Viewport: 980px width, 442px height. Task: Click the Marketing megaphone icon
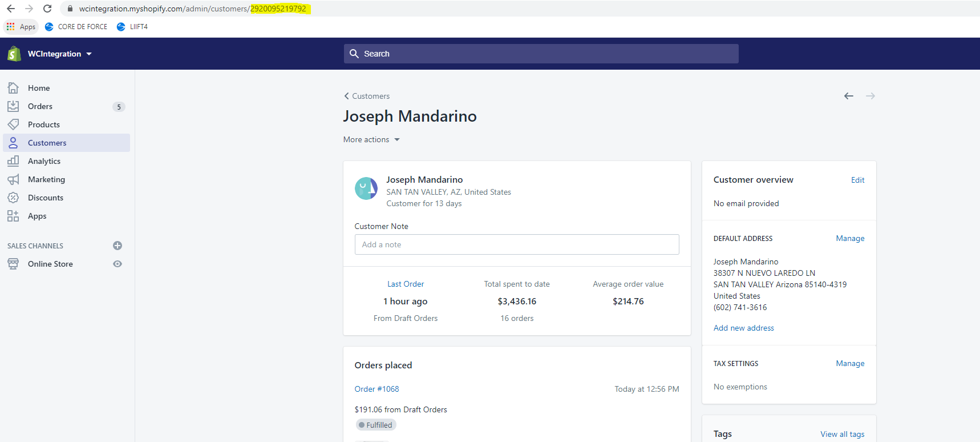[13, 179]
